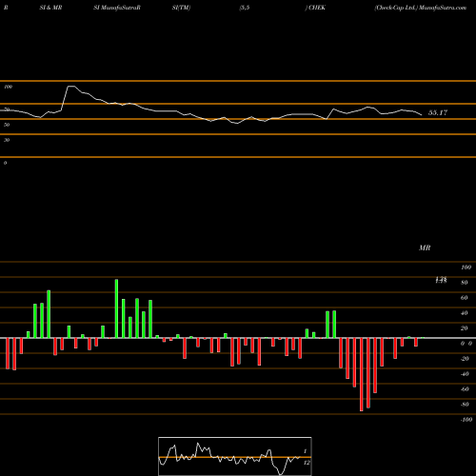The width and height of the screenshot is (476, 476).
Task: Click the RSI axis label 70
Action: [x=7, y=109]
